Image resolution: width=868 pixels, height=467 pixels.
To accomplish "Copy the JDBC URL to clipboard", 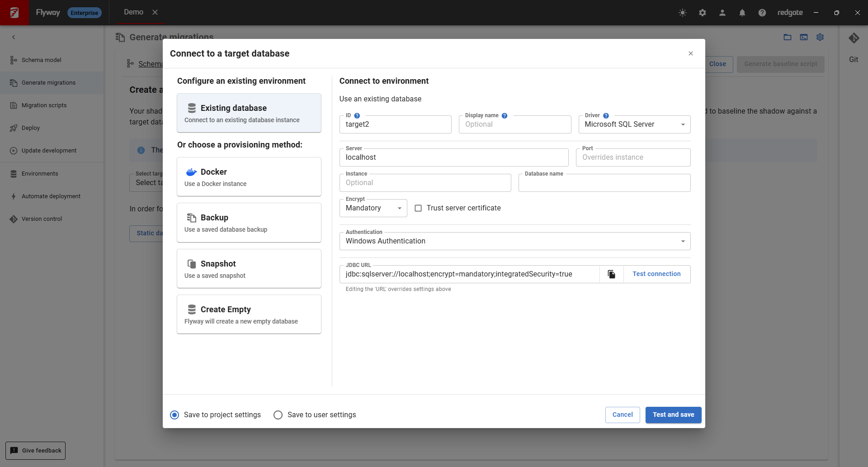I will tap(611, 274).
